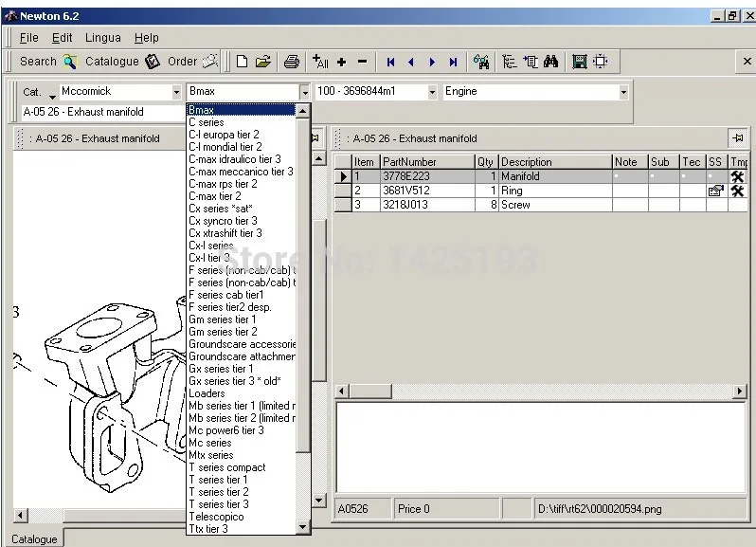Click the SS icon in Ring row
The image size is (756, 547).
tap(715, 191)
